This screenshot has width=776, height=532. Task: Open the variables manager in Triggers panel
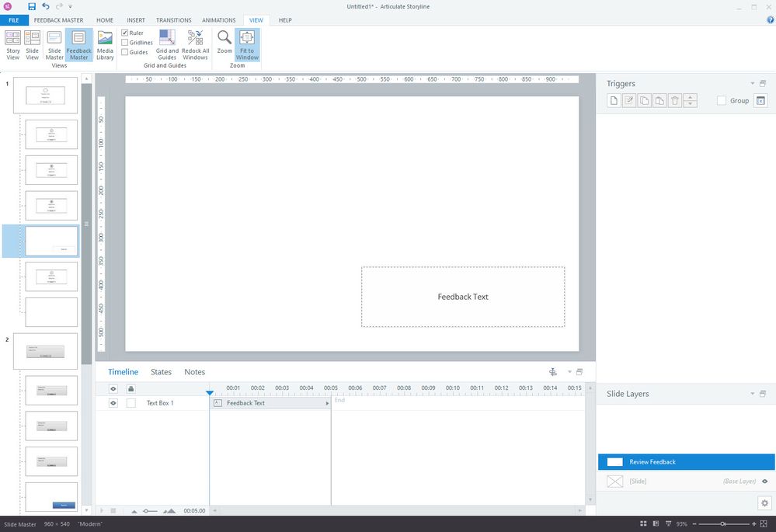(760, 101)
